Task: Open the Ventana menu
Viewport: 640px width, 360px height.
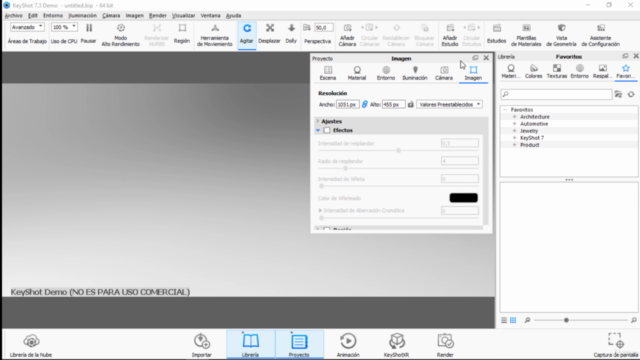Action: (x=211, y=16)
